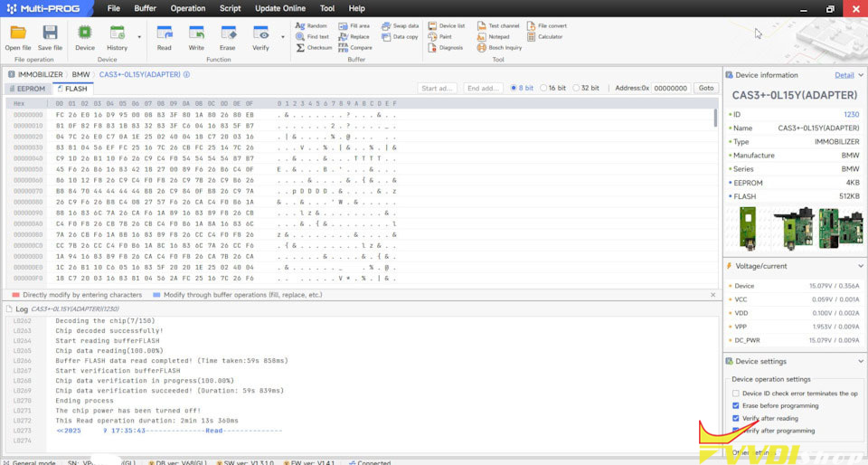The height and width of the screenshot is (465, 868).
Task: Fill the buffer with Random data
Action: (x=311, y=26)
